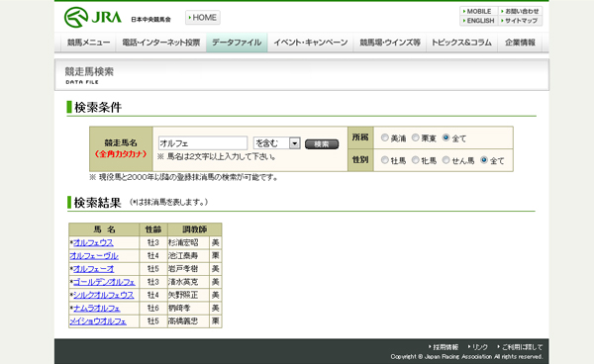Open ゴールデンオルフェ horse link

pos(104,282)
